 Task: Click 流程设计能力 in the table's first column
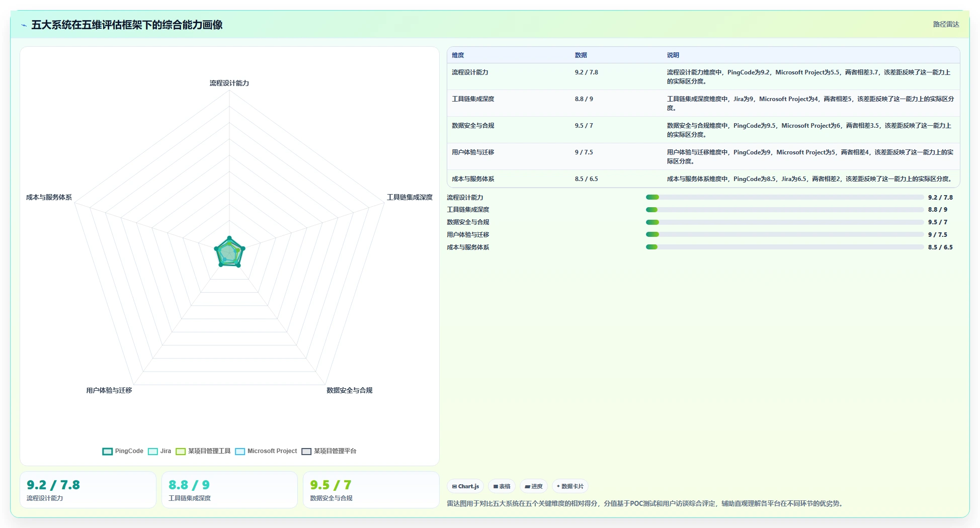click(x=470, y=72)
